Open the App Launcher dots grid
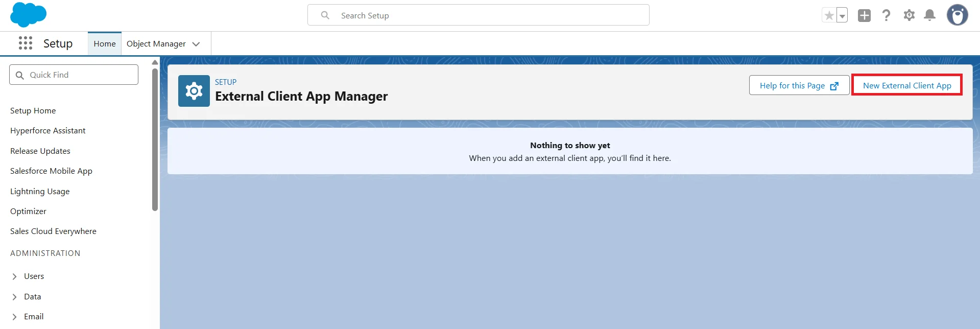Image resolution: width=980 pixels, height=329 pixels. pos(26,43)
